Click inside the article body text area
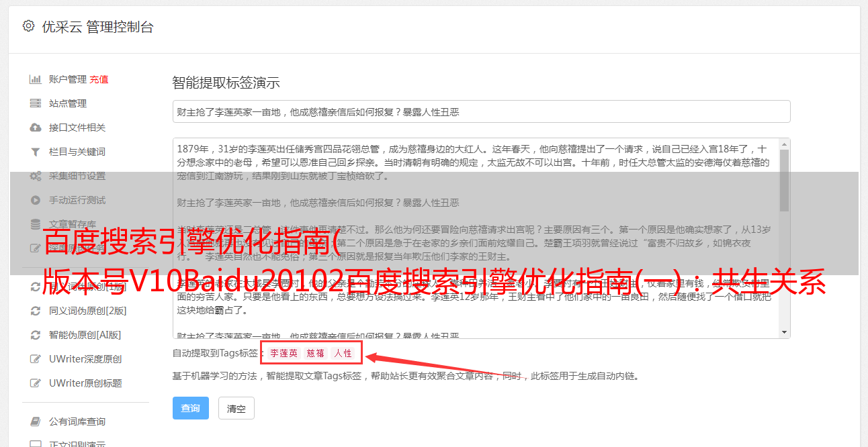Screen dimensions: 868x447 (475, 238)
